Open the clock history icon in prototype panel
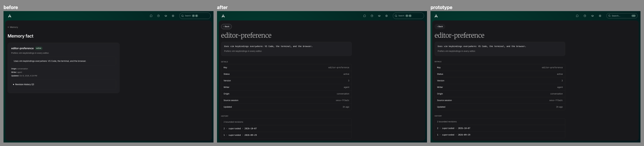The width and height of the screenshot is (644, 146). (x=585, y=16)
